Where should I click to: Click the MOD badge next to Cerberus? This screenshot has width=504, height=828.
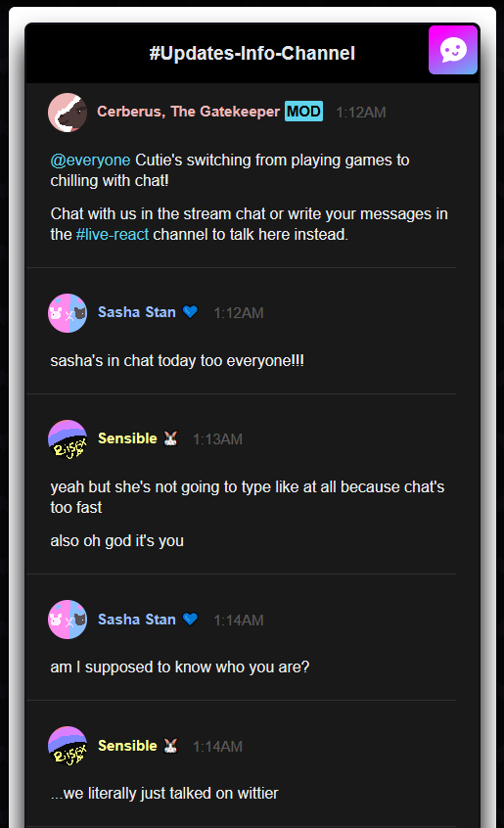point(303,112)
